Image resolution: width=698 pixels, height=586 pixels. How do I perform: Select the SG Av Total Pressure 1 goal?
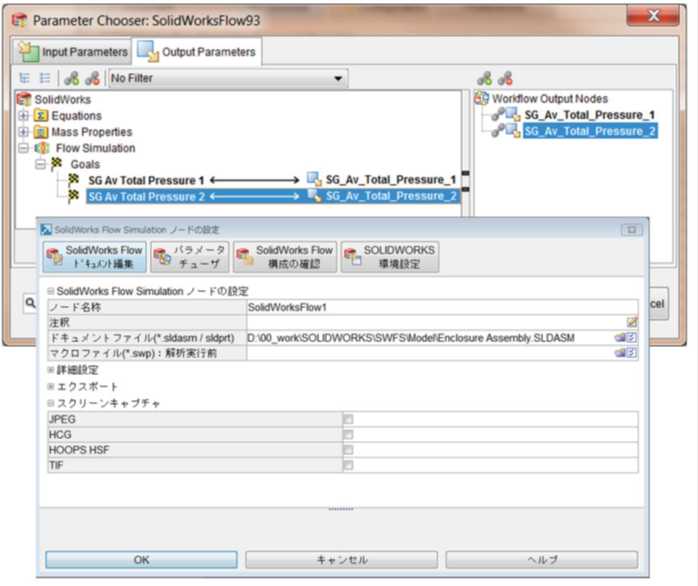(x=146, y=180)
